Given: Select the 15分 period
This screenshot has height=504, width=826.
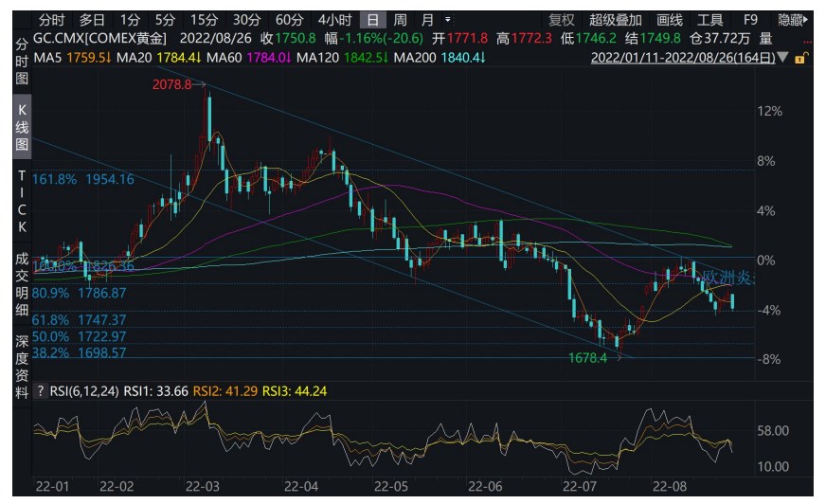Looking at the screenshot, I should [204, 20].
